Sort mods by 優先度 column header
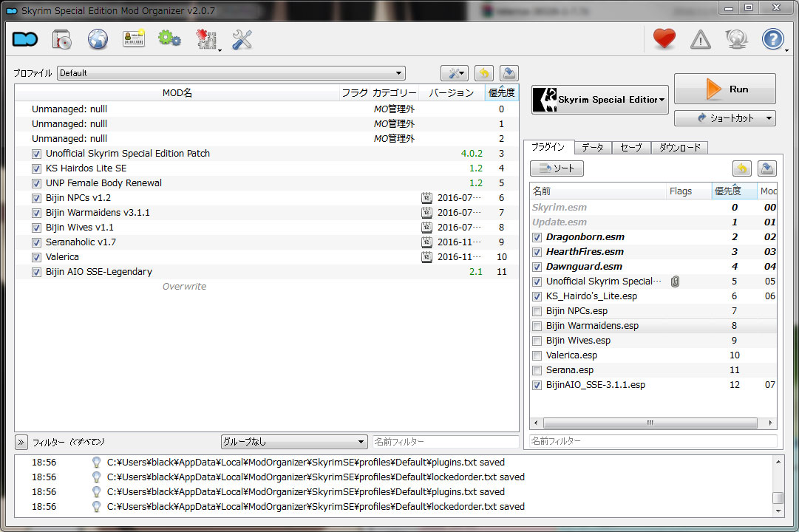Screen dimensions: 799x532 pos(501,93)
